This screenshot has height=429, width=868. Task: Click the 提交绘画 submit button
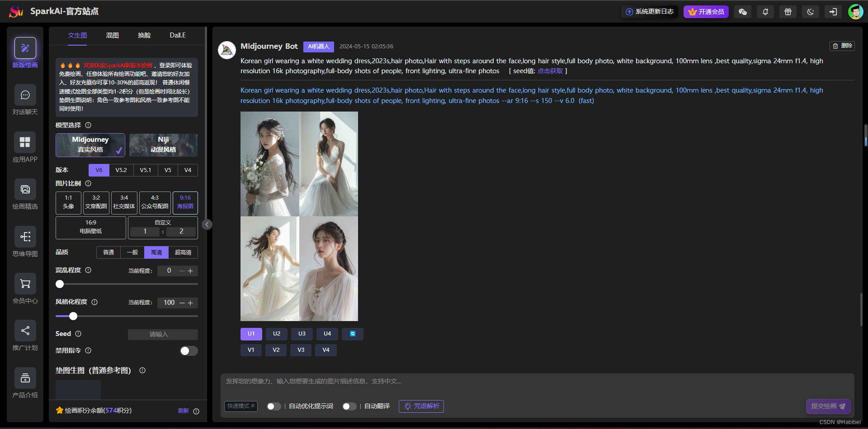[828, 406]
